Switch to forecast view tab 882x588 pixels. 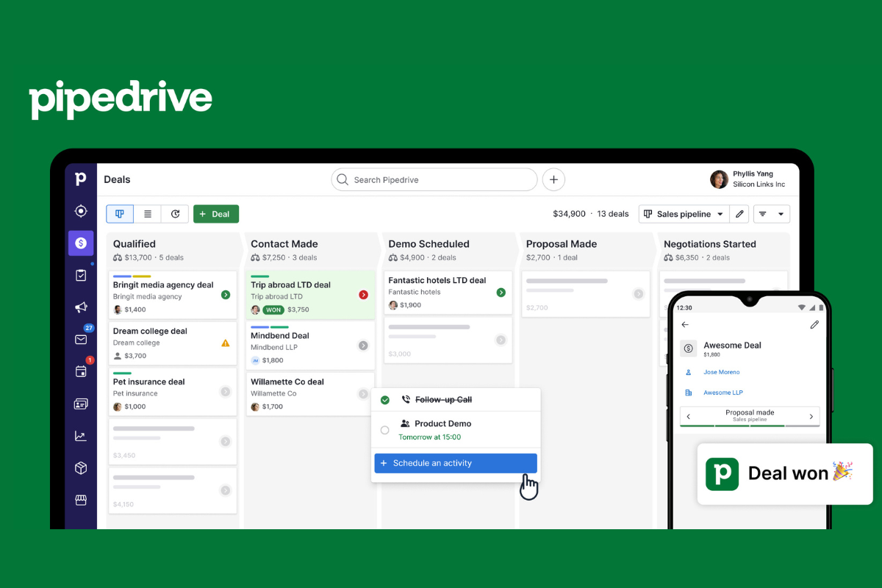175,214
